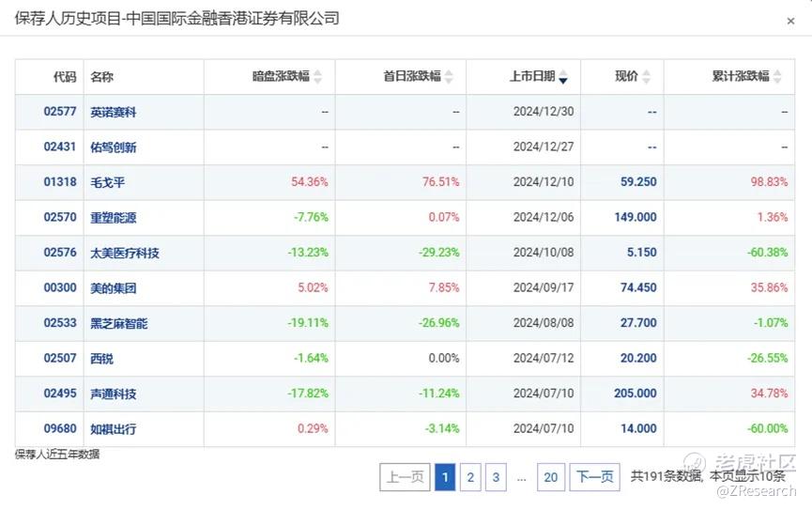Screen dimensions: 812x510
Task: Sort by 首日涨跌幅 column arrows
Action: 449,77
